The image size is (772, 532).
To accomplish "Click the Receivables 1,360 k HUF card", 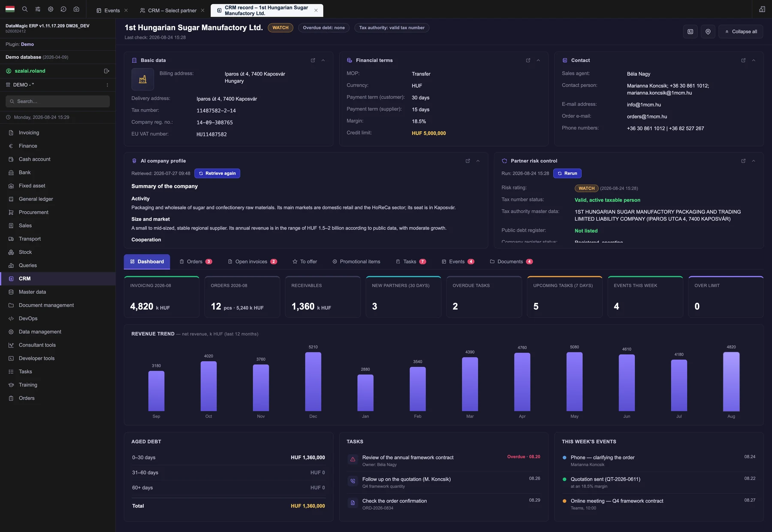I will coord(323,297).
